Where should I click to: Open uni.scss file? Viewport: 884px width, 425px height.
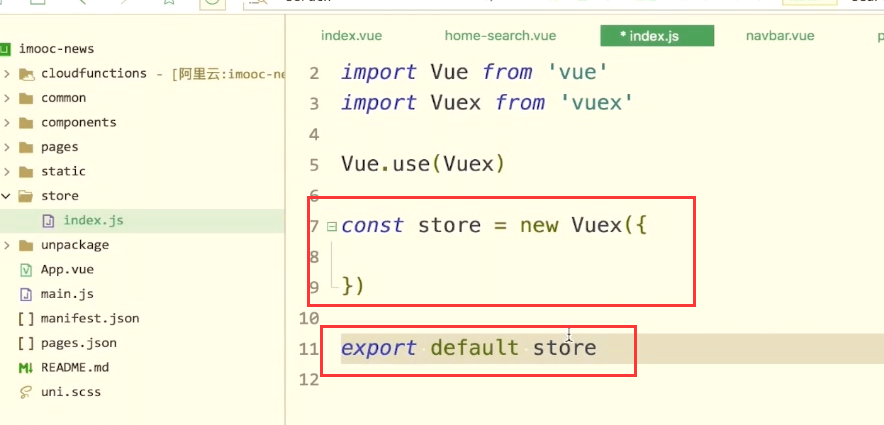pos(70,392)
